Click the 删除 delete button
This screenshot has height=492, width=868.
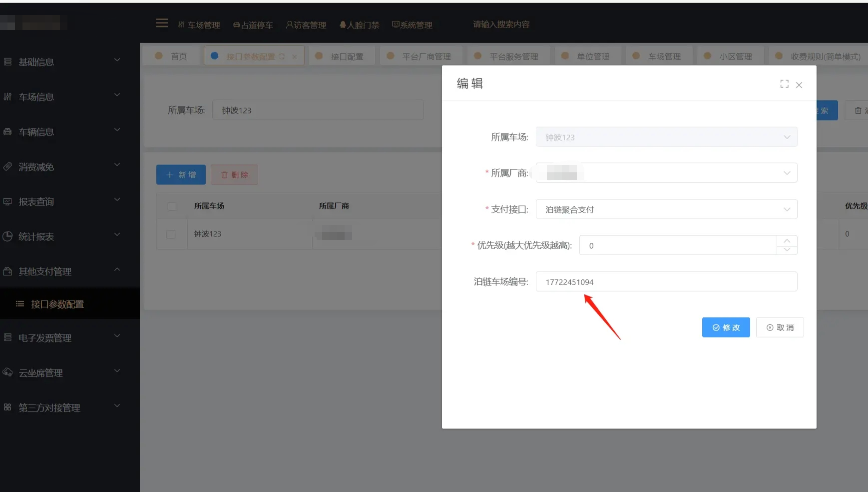click(x=234, y=175)
